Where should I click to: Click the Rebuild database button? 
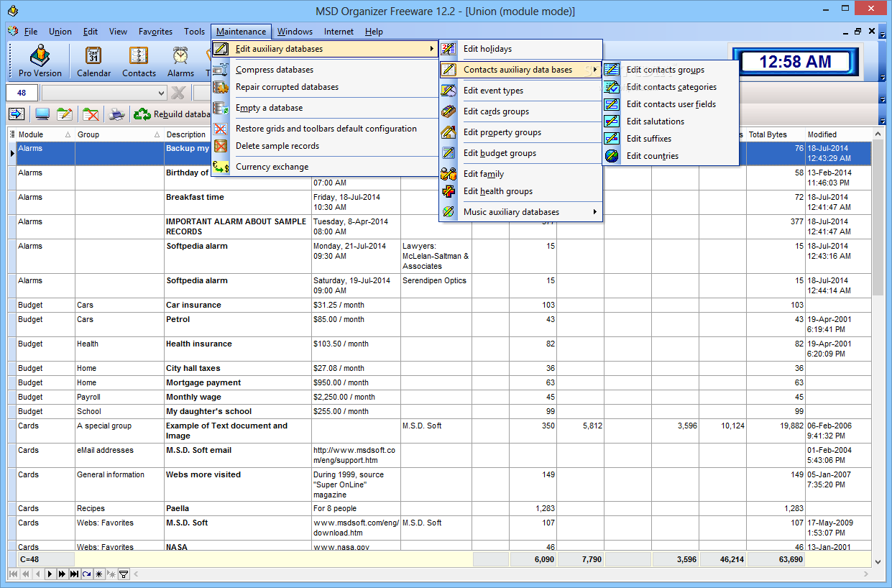pyautogui.click(x=173, y=114)
